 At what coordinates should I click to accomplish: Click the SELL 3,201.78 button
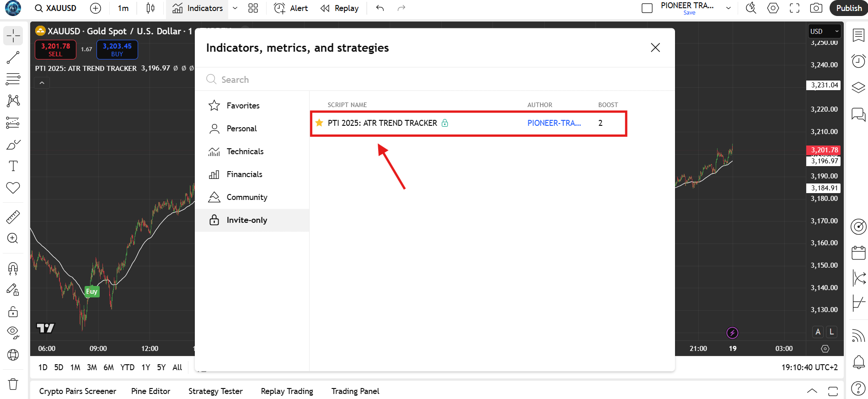pos(55,49)
